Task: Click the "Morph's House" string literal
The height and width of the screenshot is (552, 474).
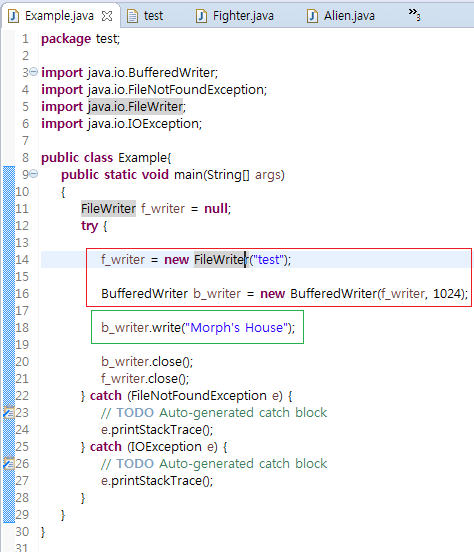Action: point(236,328)
